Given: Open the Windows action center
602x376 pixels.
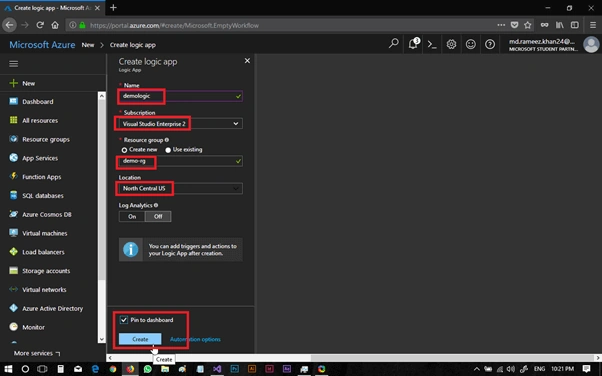Looking at the screenshot, I should (586, 369).
